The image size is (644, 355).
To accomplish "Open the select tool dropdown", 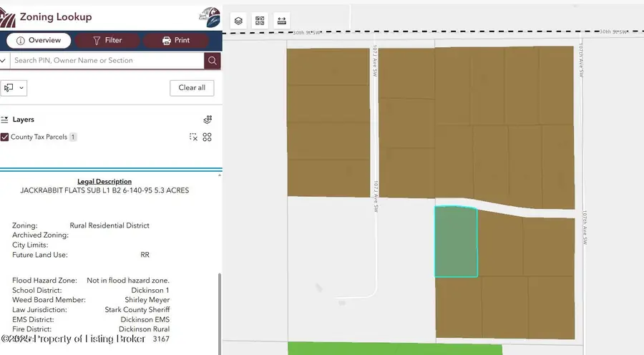I will pos(14,88).
